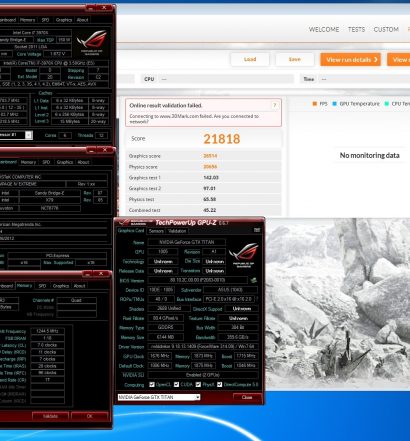Select Graphics Card tab in GPU-Z

click(x=131, y=231)
